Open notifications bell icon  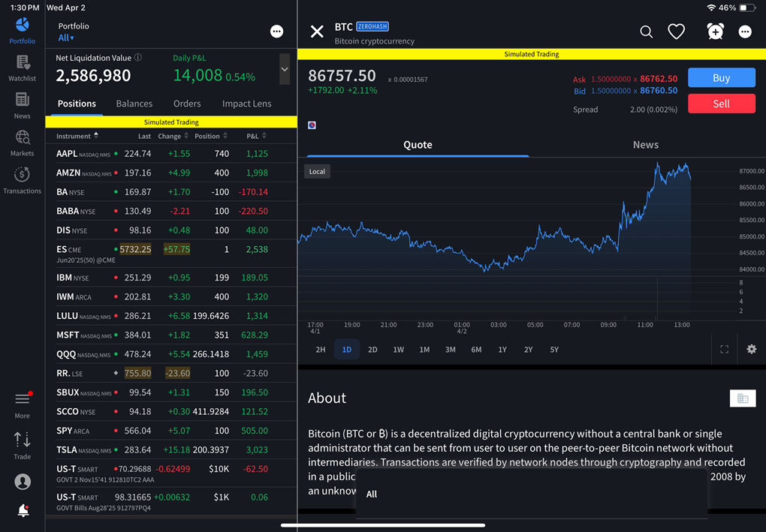23,511
